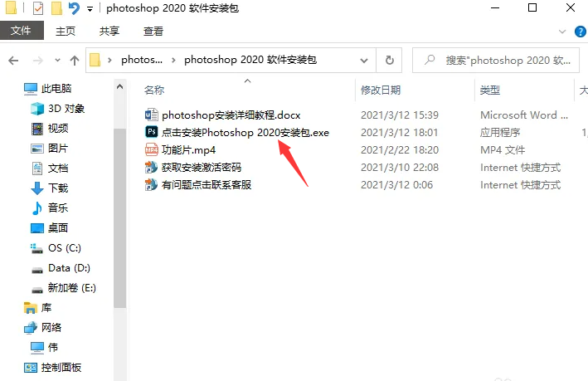Click the Word document icon for photoshop安装详细教程.docx
The width and height of the screenshot is (588, 381).
click(x=151, y=115)
